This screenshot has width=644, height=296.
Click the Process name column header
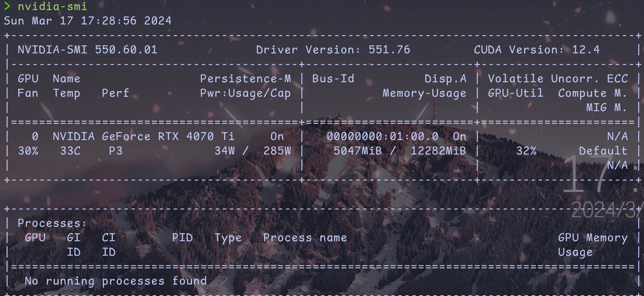[x=305, y=238]
